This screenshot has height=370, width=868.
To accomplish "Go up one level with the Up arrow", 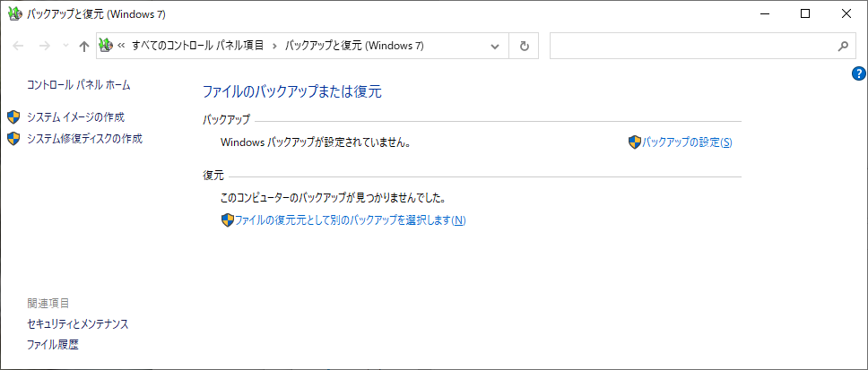I will point(83,47).
